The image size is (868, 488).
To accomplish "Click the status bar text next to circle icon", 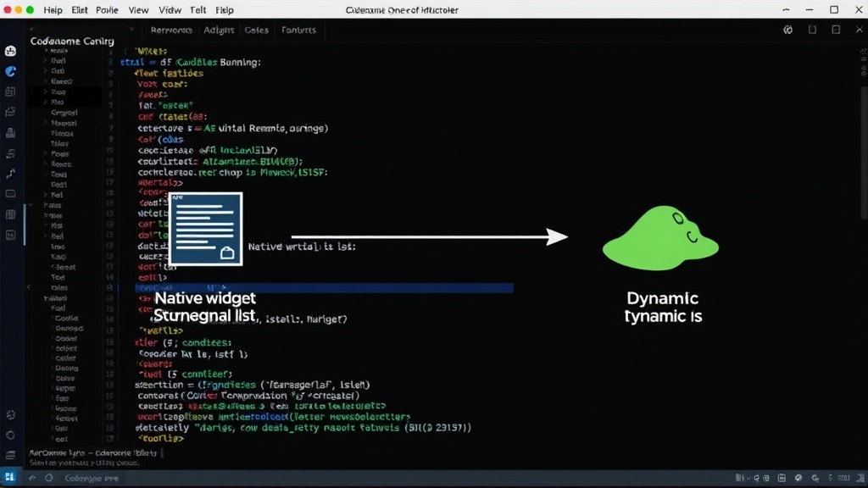I will [x=92, y=478].
